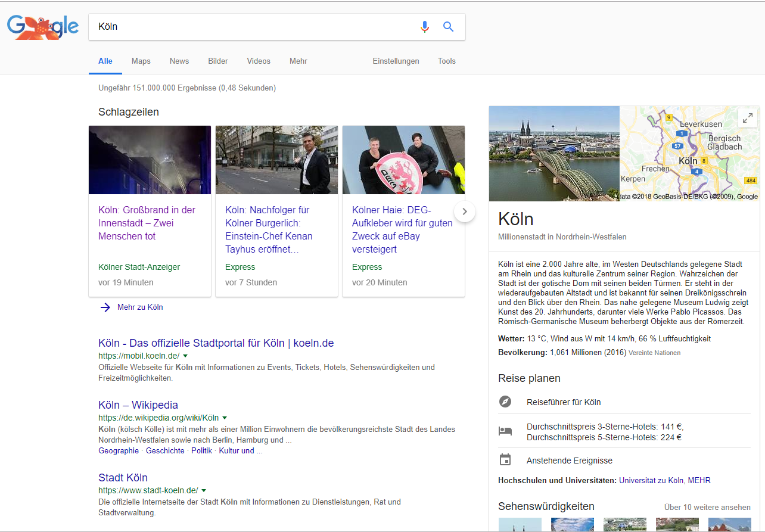Click the pink lion shield news thumbnail

click(403, 160)
